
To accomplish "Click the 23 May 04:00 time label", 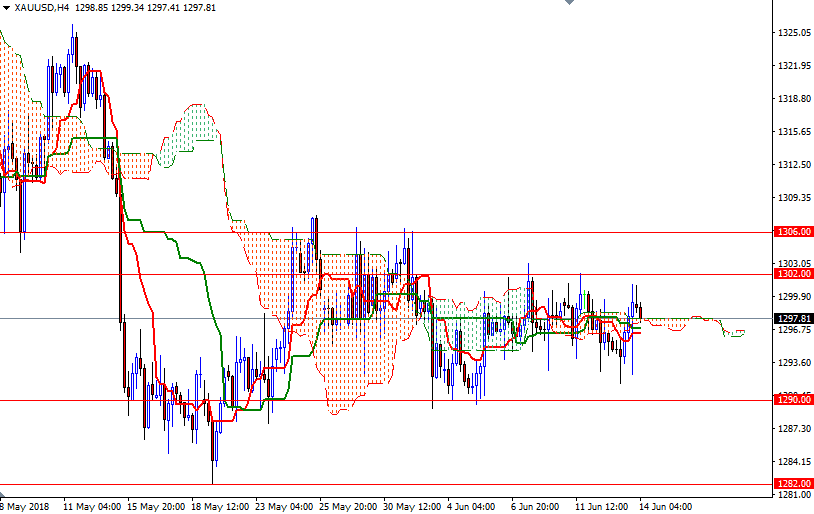I will [284, 506].
